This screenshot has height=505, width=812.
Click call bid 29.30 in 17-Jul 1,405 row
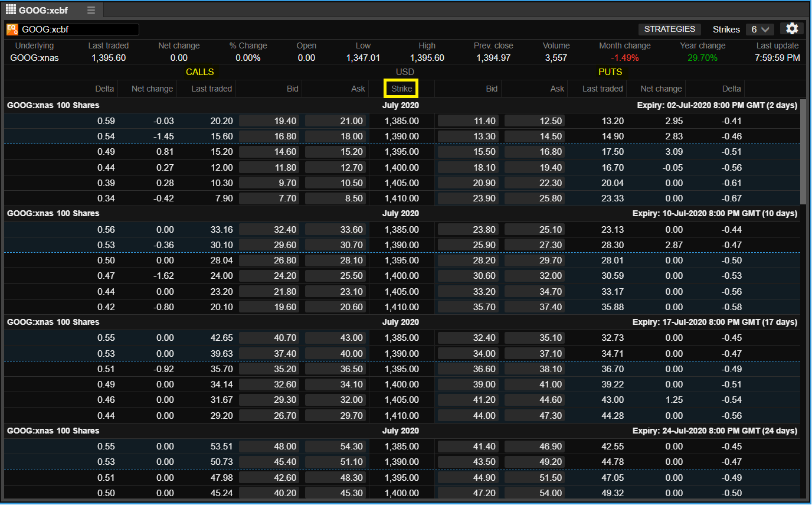point(269,400)
